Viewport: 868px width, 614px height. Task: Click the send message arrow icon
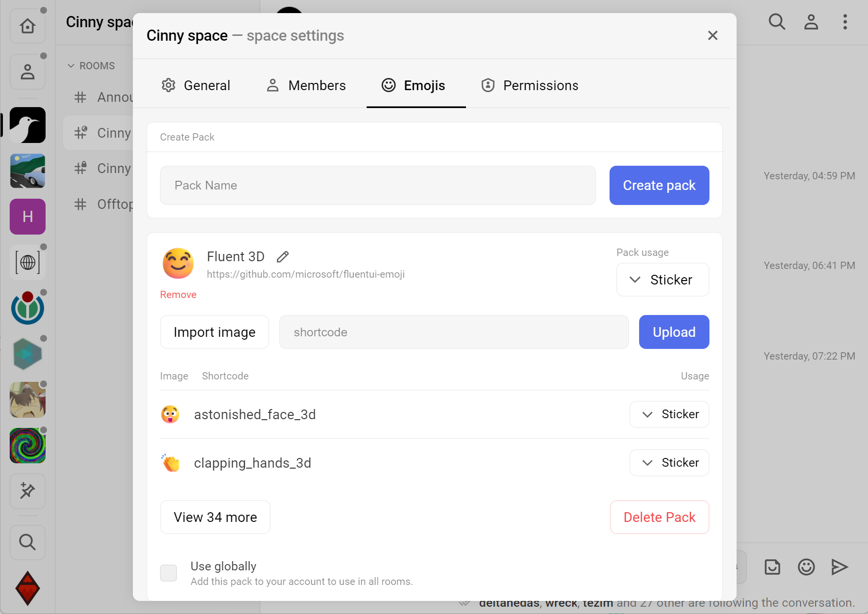tap(839, 567)
